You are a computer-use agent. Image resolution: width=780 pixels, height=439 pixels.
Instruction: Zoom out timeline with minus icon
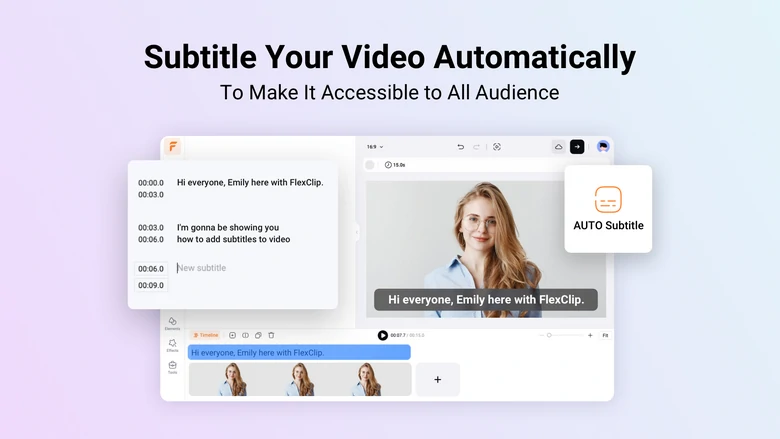point(541,335)
